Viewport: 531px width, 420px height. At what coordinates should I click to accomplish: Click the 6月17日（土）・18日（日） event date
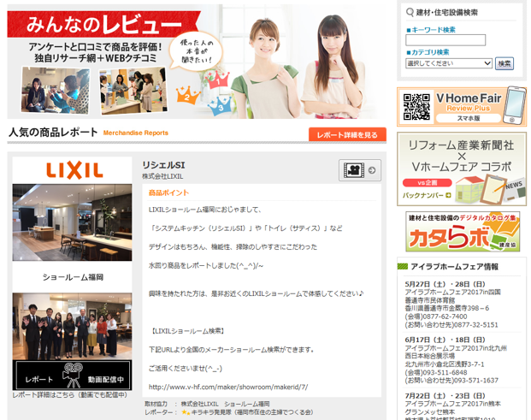pyautogui.click(x=445, y=340)
